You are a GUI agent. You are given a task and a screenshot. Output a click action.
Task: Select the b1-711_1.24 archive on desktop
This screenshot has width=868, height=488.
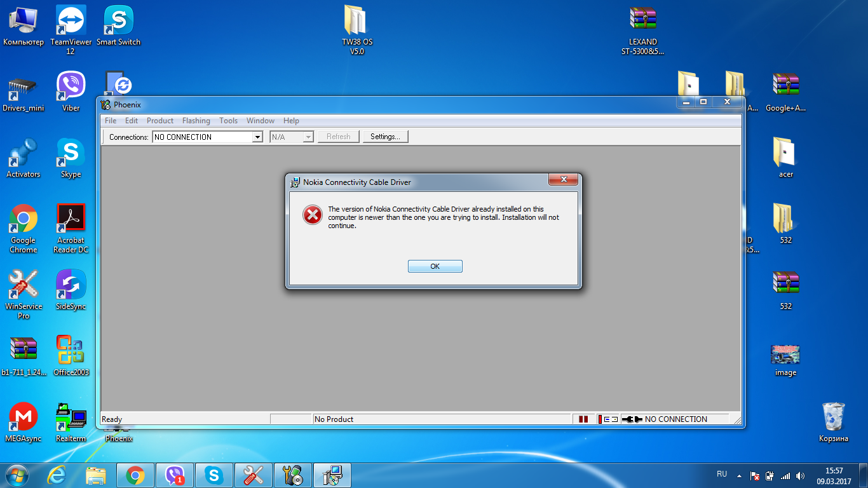tap(24, 356)
